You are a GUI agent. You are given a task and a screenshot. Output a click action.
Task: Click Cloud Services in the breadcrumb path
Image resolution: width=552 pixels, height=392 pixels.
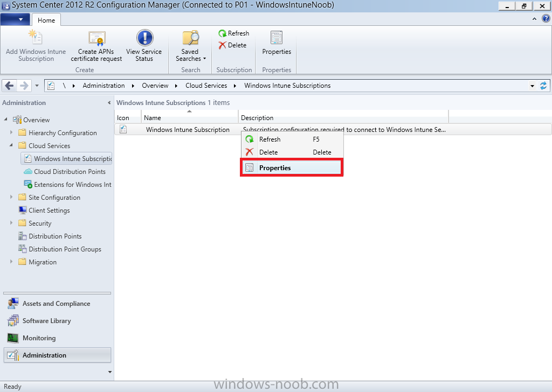(206, 86)
